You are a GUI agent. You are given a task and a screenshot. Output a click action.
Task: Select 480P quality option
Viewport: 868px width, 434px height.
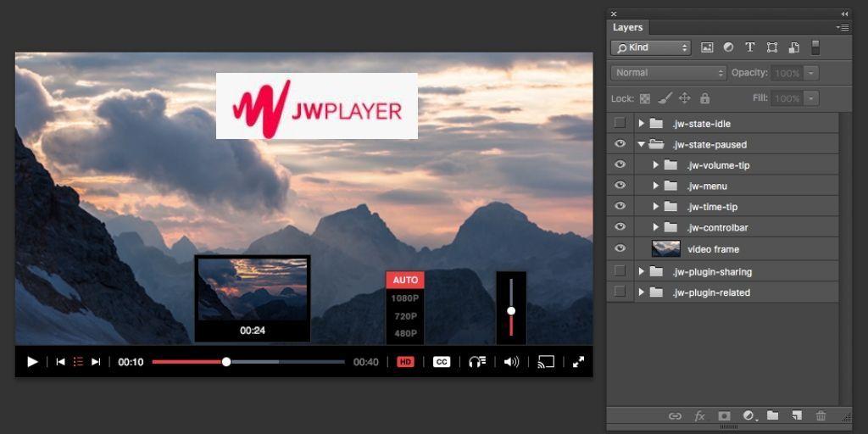pos(405,333)
